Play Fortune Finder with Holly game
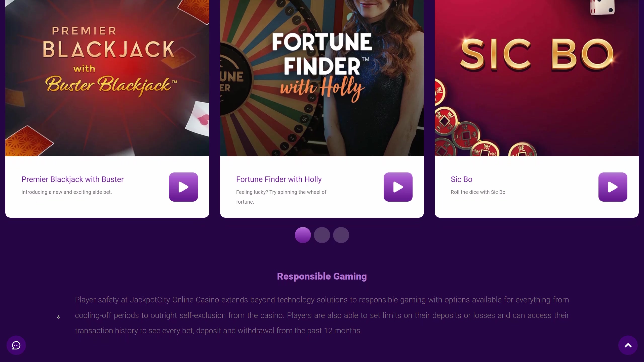Screen dimensions: 644x362 pyautogui.click(x=398, y=187)
